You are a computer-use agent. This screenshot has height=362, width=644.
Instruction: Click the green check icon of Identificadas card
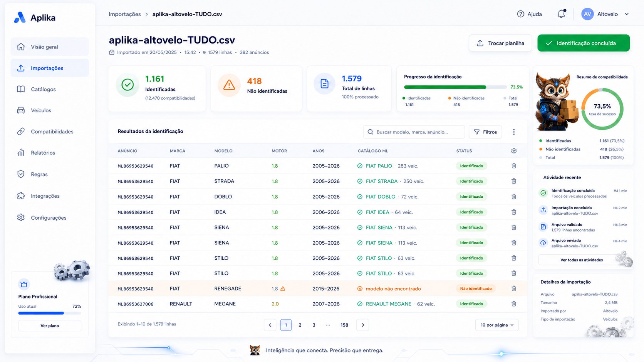point(127,85)
